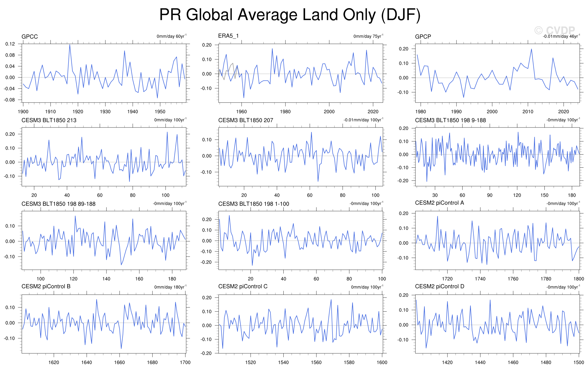The height and width of the screenshot is (372, 588).
Task: Click the CESM3 BLT1850 213 plot title
Action: (49, 120)
